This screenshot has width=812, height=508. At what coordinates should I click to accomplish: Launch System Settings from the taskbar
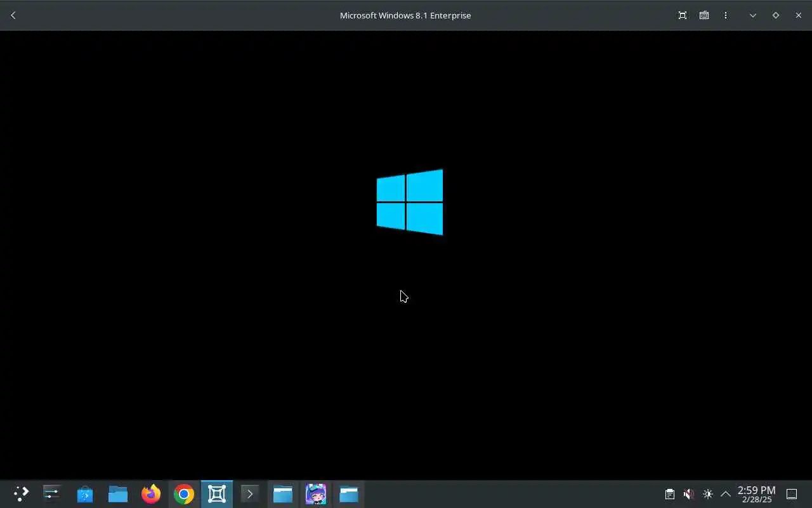coord(52,494)
